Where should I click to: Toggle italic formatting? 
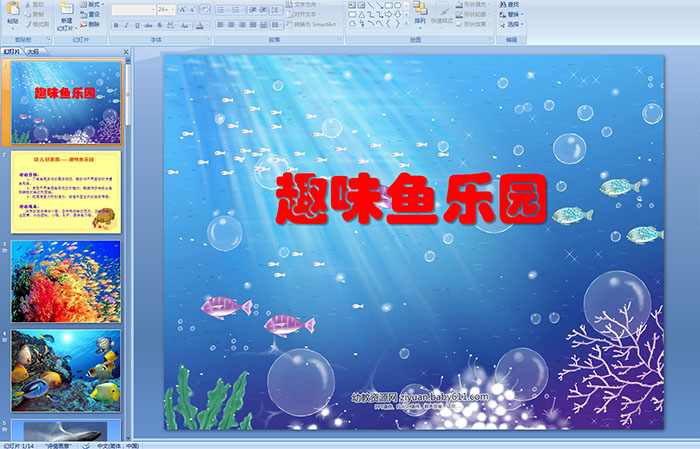(x=126, y=25)
